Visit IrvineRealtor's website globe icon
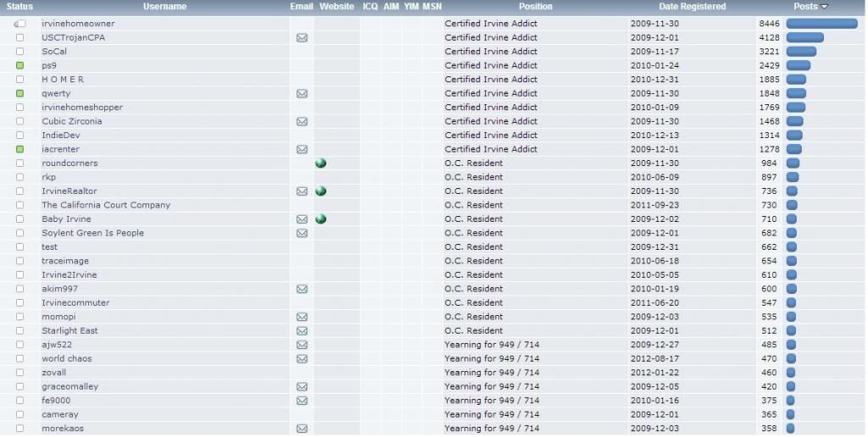868x437 pixels. (x=320, y=191)
